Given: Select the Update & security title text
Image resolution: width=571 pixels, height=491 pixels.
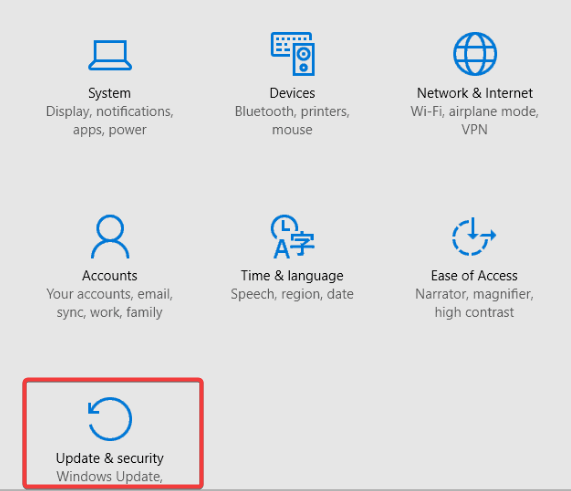Looking at the screenshot, I should [110, 458].
